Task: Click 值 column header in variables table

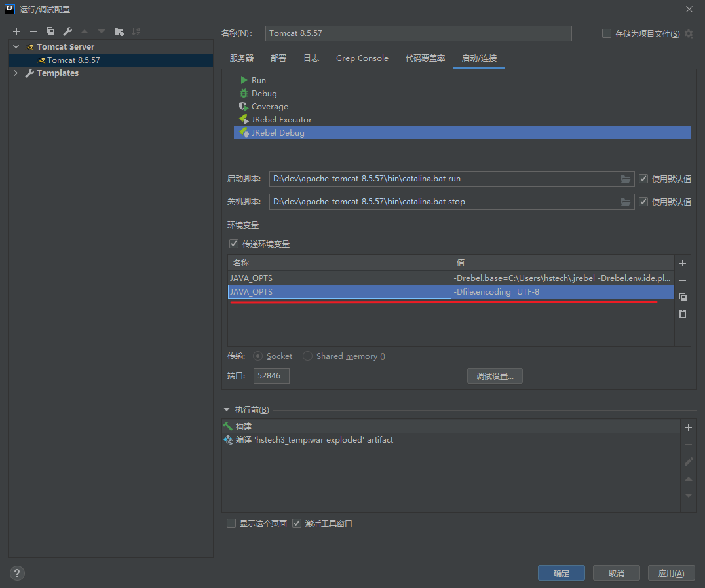Action: 562,263
